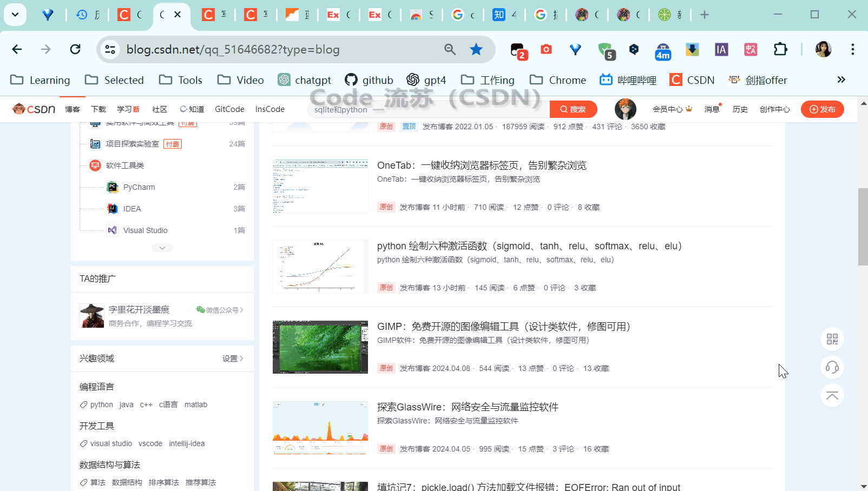Open the translate extension icon

(x=751, y=50)
